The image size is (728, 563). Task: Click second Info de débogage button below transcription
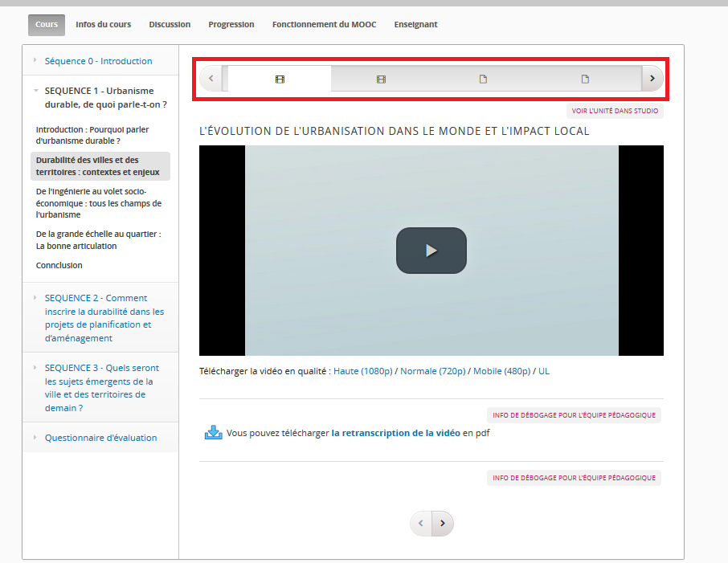[574, 478]
